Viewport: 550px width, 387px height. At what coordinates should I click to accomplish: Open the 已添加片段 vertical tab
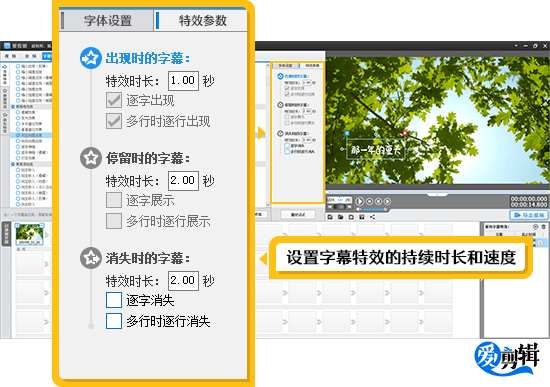click(x=6, y=234)
